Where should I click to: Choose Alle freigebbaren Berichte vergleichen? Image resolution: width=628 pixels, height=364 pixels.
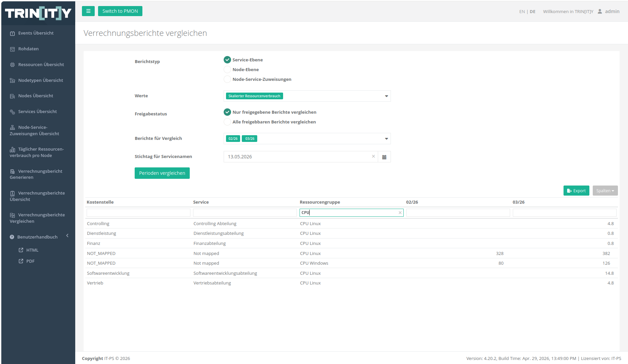pos(227,122)
